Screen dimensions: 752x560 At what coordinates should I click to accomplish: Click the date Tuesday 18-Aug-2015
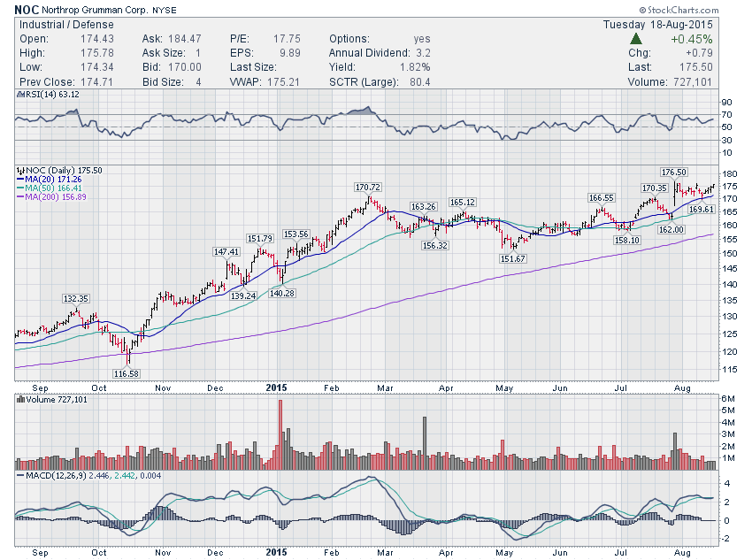(x=657, y=25)
